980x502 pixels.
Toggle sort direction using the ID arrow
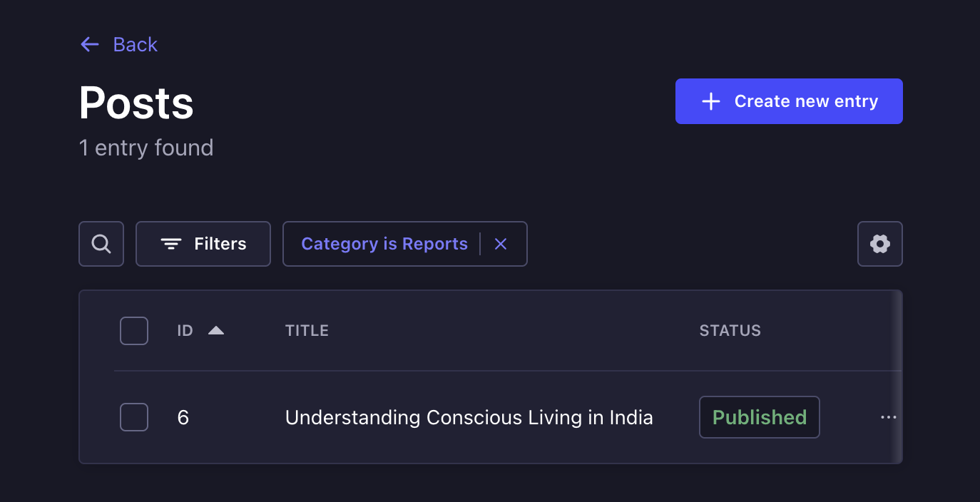[x=216, y=331]
